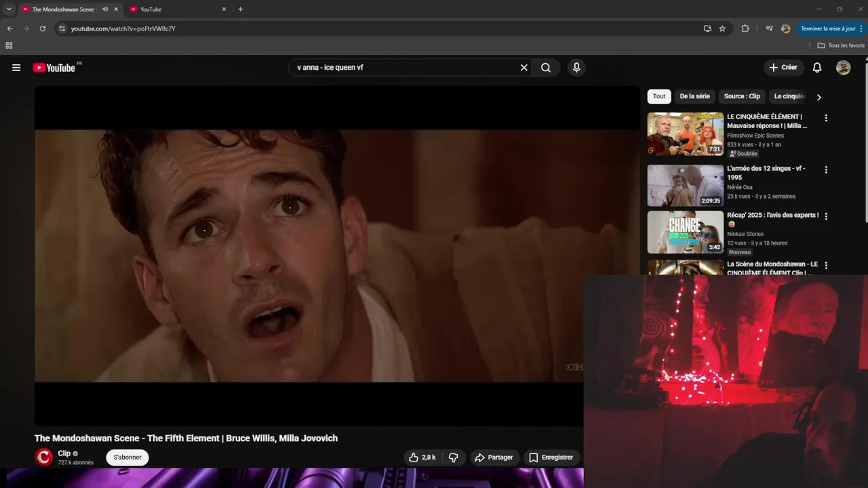Select the Tout filter chip
The height and width of the screenshot is (488, 868).
pyautogui.click(x=659, y=96)
